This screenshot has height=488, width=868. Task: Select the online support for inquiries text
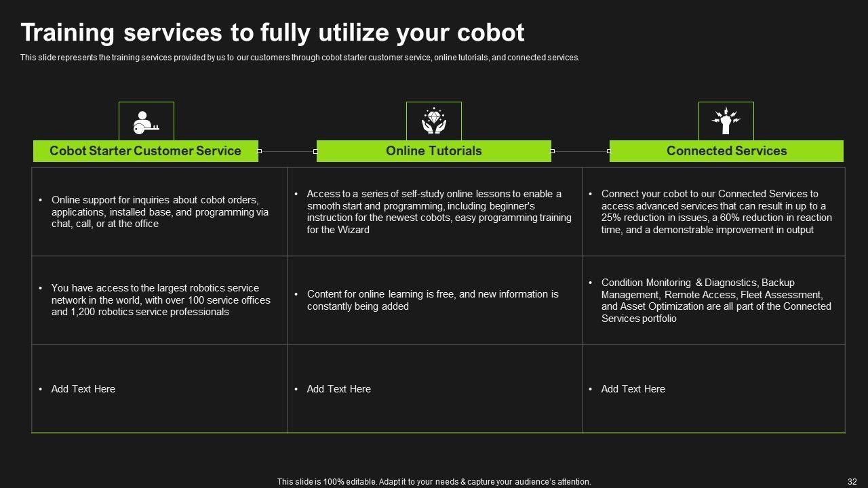point(160,212)
